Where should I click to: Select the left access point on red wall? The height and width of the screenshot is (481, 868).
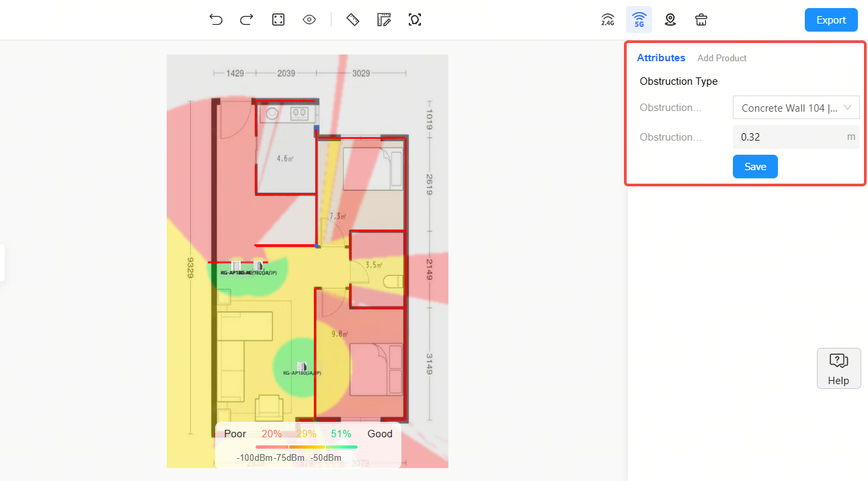(236, 266)
